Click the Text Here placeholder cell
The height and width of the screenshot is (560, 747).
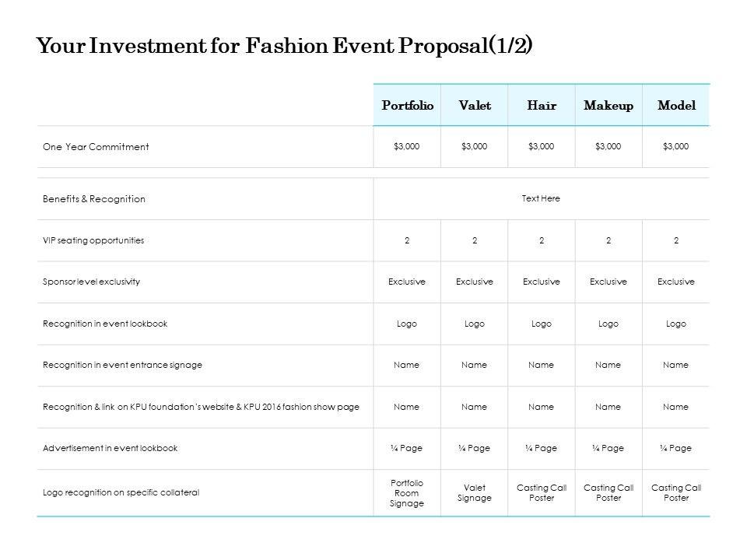point(541,198)
